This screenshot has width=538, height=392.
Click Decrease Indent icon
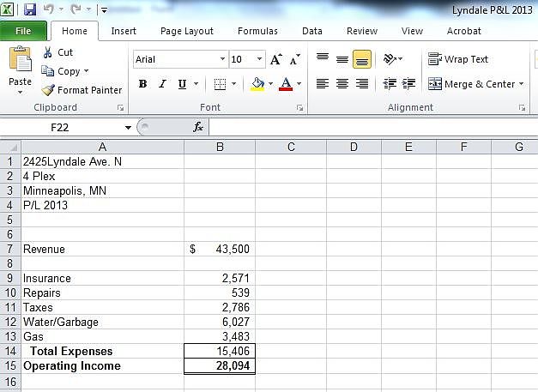(x=390, y=83)
